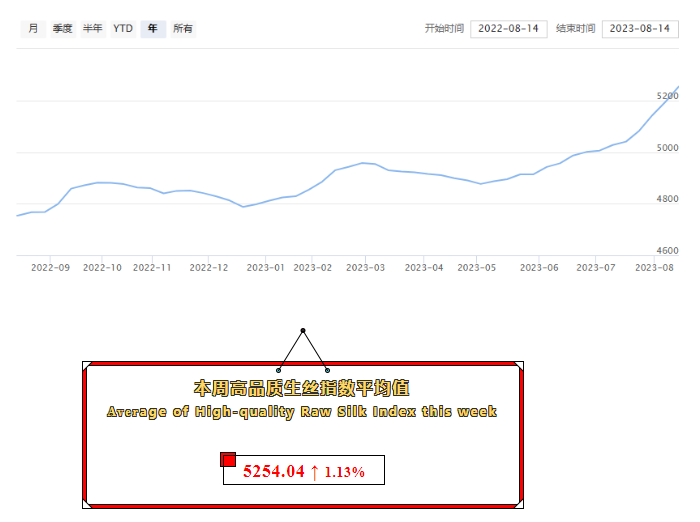
Task: Select the callout's left base dot
Action: pyautogui.click(x=279, y=370)
